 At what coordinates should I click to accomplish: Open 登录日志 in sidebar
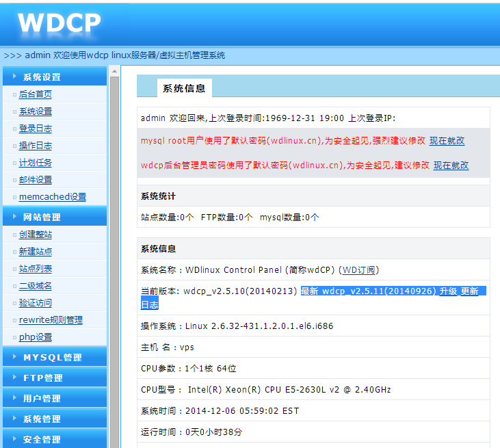[x=36, y=129]
